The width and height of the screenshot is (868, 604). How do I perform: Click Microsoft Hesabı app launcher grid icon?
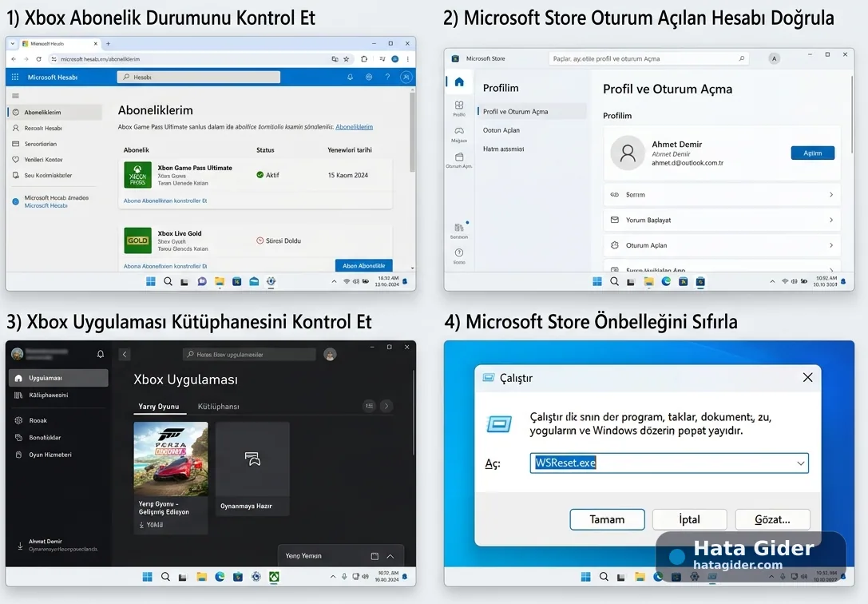coord(15,77)
